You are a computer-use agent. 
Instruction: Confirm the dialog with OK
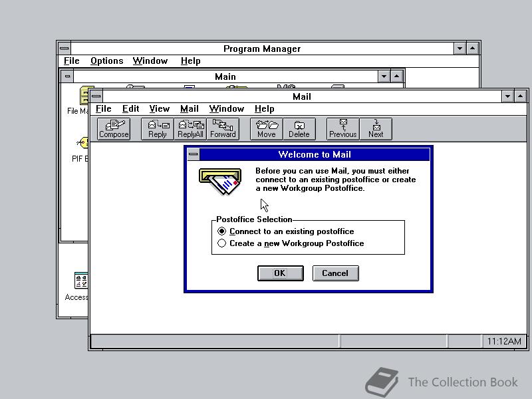coord(280,273)
